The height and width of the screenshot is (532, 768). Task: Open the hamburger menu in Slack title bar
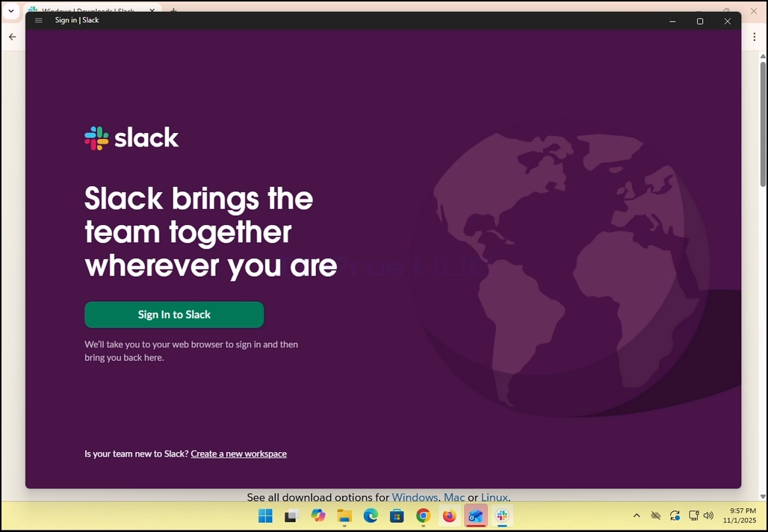(39, 21)
